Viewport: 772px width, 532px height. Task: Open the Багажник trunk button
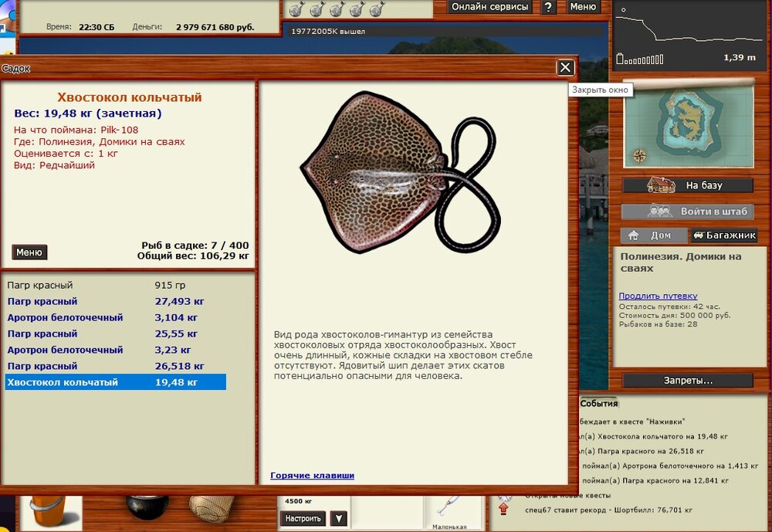coord(723,236)
